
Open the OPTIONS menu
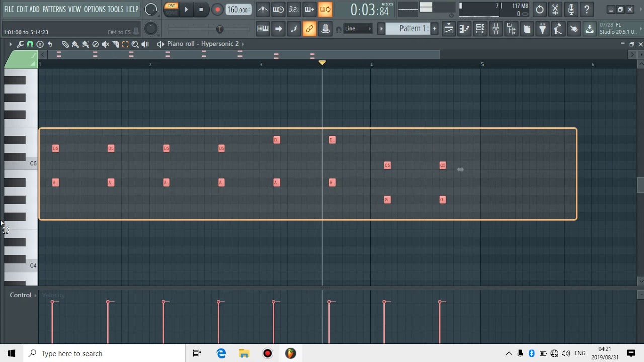(x=94, y=9)
